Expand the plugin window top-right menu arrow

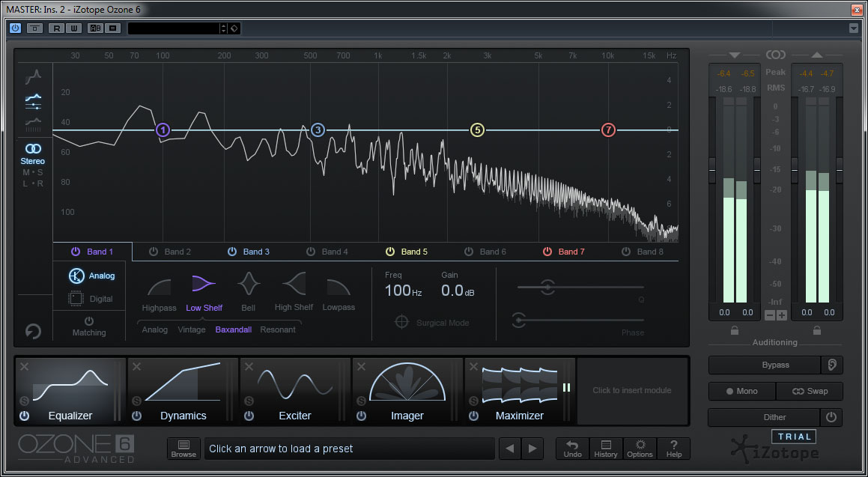[x=854, y=28]
